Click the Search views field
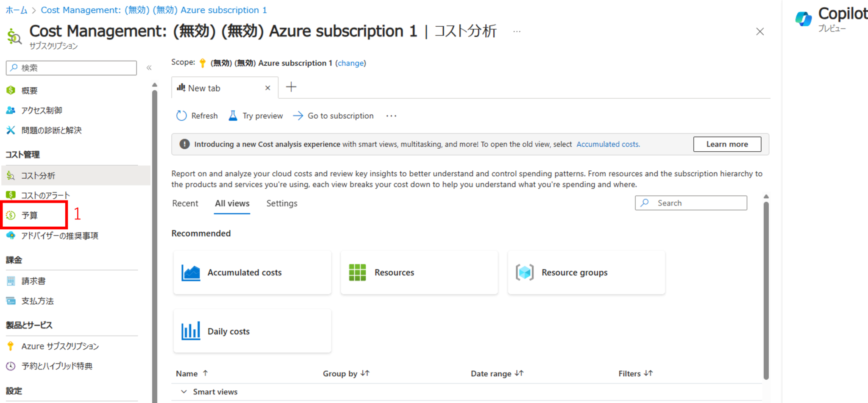 point(691,203)
